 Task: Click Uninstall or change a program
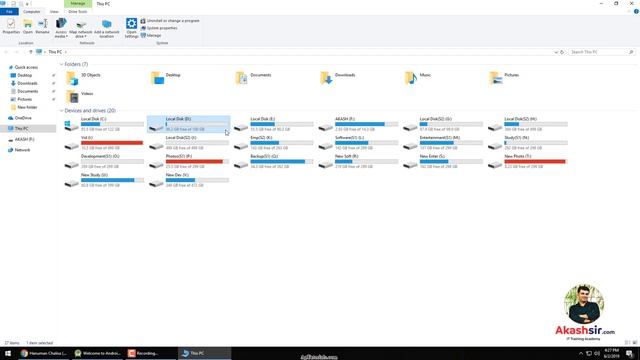170,20
